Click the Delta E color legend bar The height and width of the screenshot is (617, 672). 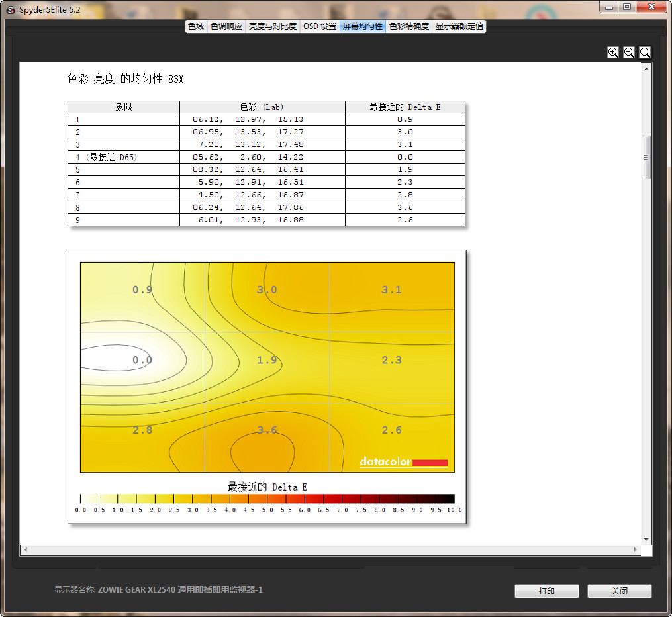(x=267, y=499)
